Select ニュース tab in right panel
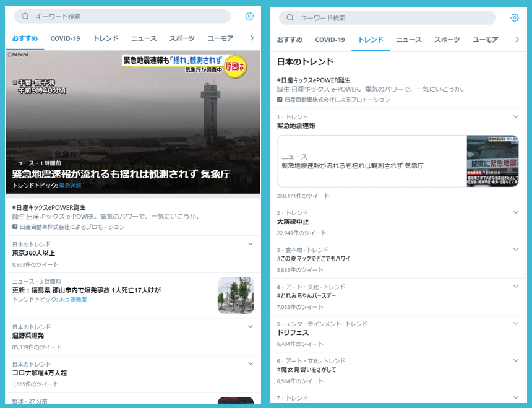 coord(409,40)
